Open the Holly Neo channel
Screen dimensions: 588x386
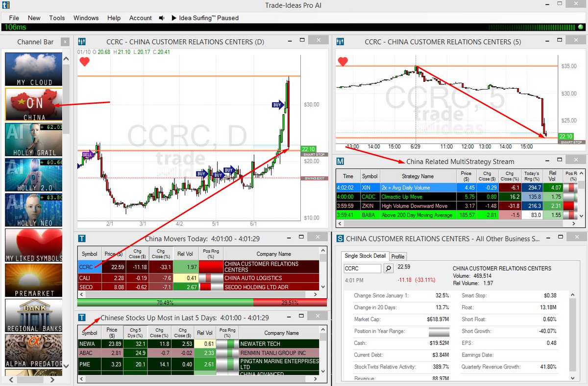34,210
